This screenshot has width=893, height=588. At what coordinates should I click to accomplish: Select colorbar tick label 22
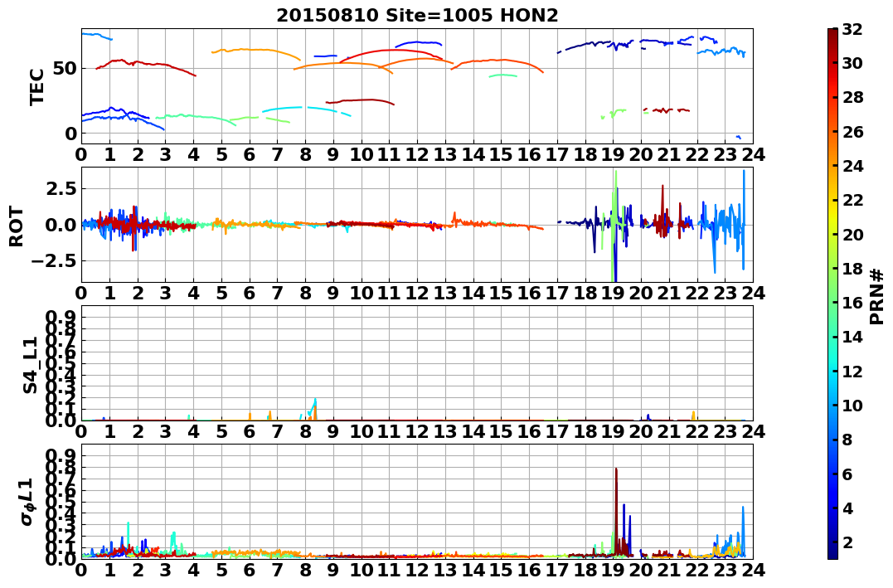click(x=852, y=199)
